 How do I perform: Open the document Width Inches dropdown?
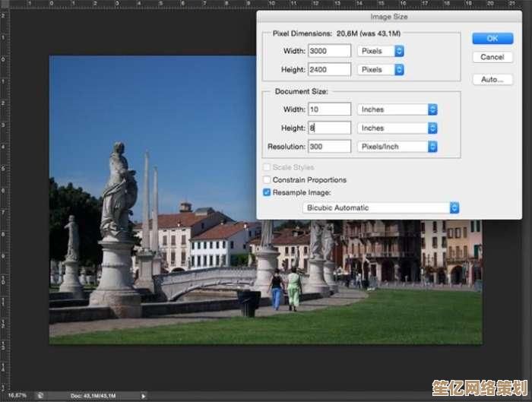pos(397,109)
